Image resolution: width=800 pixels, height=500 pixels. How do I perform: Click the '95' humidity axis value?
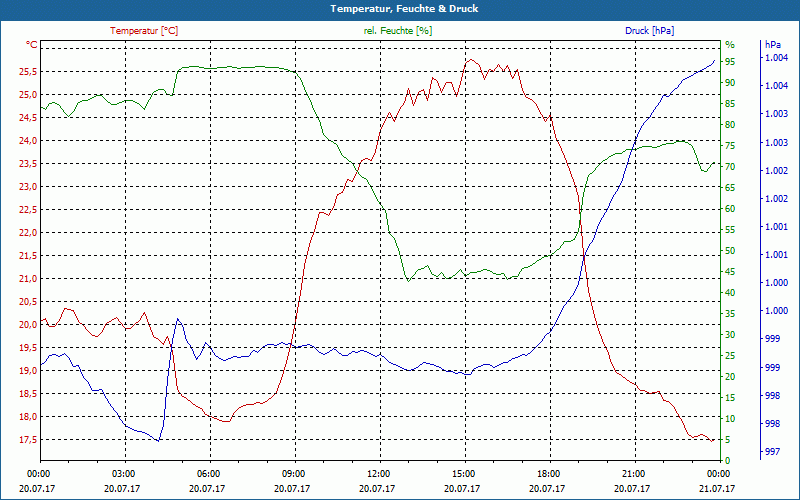click(730, 62)
